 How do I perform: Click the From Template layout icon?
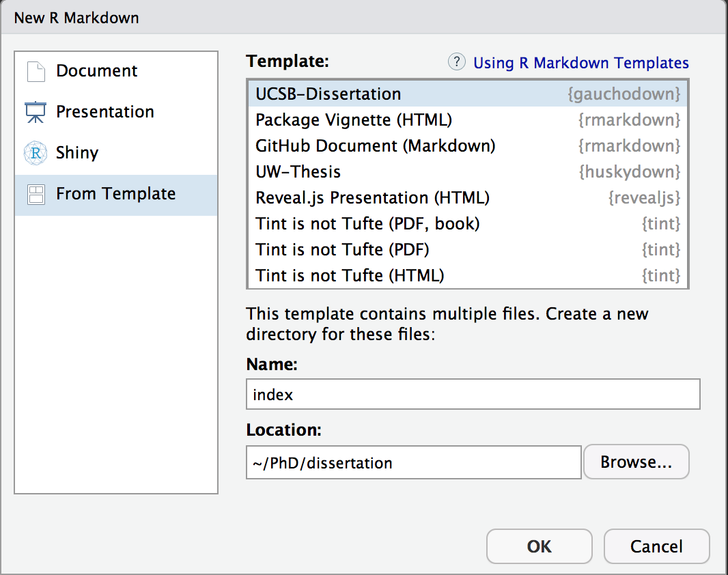pyautogui.click(x=35, y=195)
